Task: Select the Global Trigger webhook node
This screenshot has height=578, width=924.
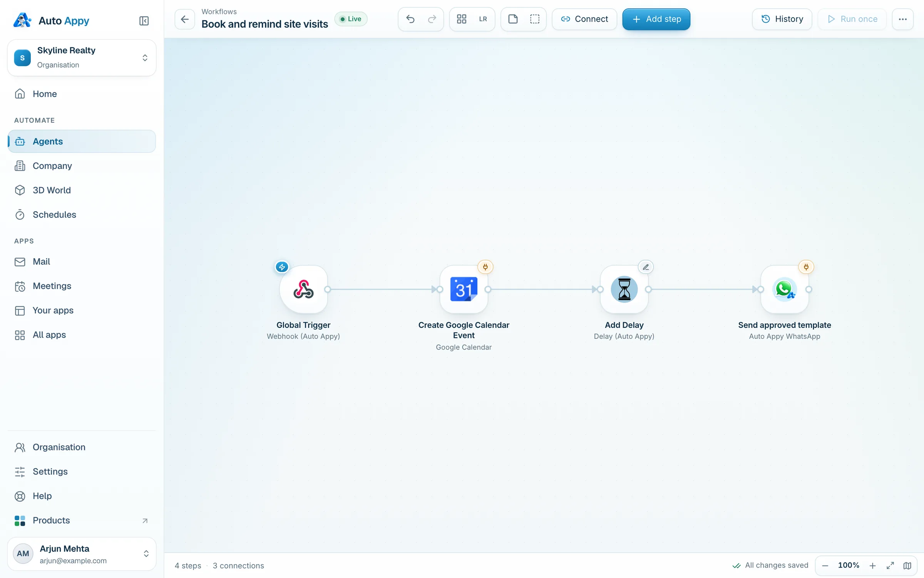Action: [x=303, y=289]
